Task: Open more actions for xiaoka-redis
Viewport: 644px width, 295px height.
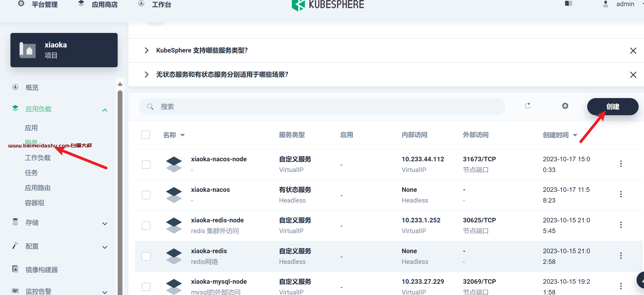Action: [621, 256]
